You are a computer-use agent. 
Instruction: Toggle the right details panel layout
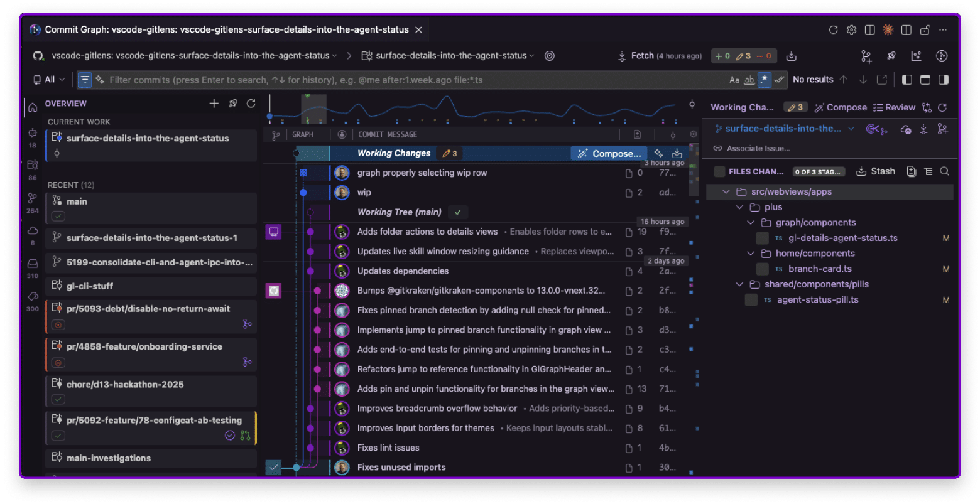(943, 80)
